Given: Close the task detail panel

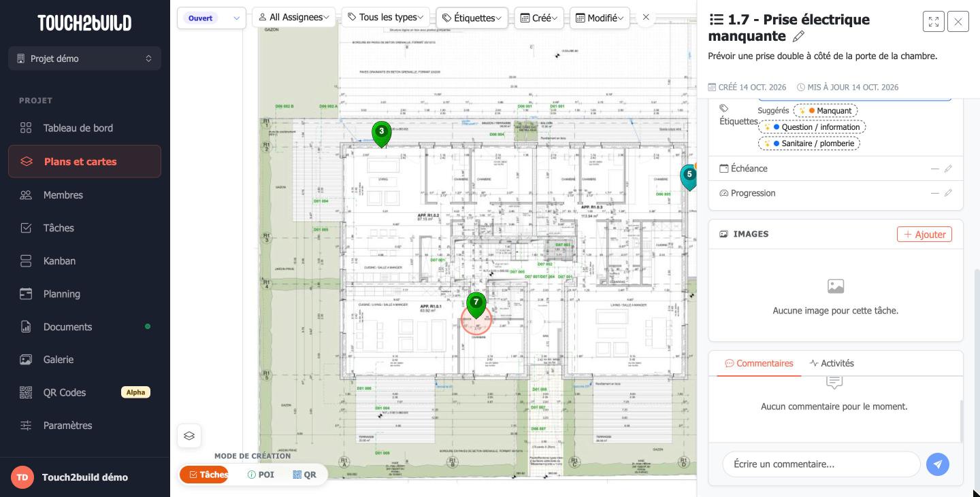Looking at the screenshot, I should coord(958,22).
